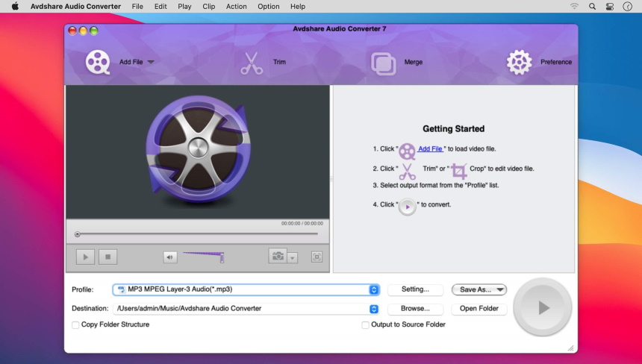642x364 pixels.
Task: Open Control Center icon
Action: pos(610,6)
